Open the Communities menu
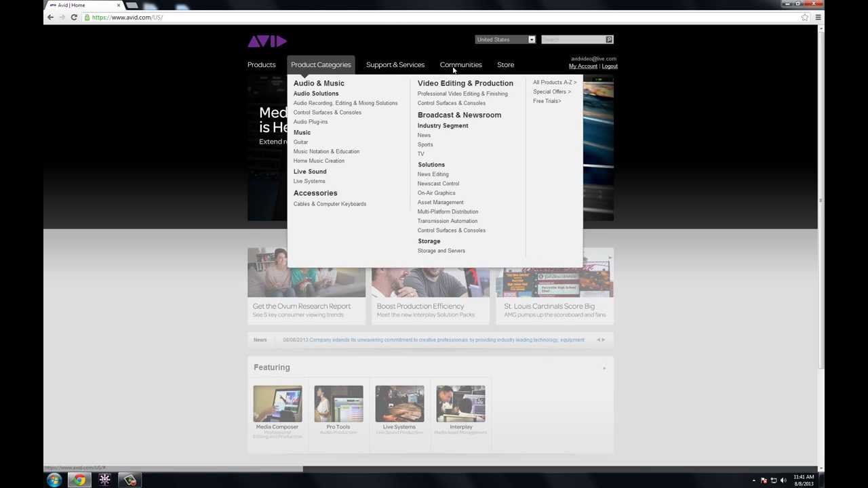The image size is (868, 488). tap(460, 64)
